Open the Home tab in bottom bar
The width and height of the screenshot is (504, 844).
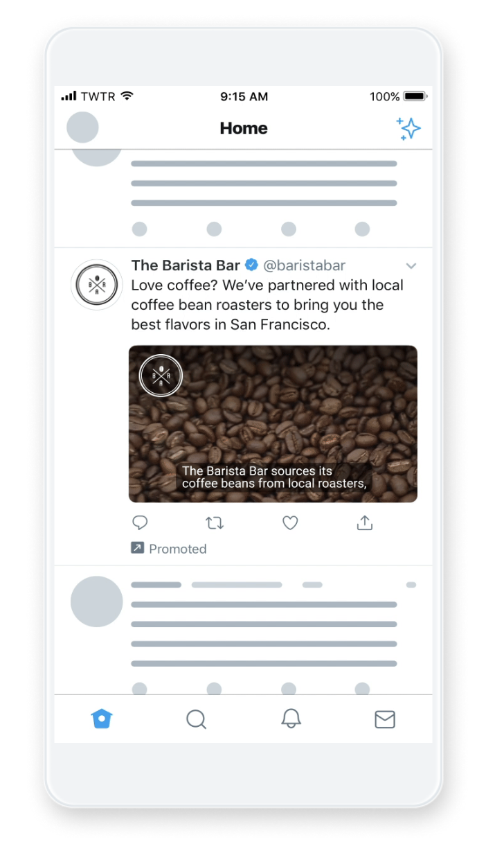pyautogui.click(x=102, y=719)
